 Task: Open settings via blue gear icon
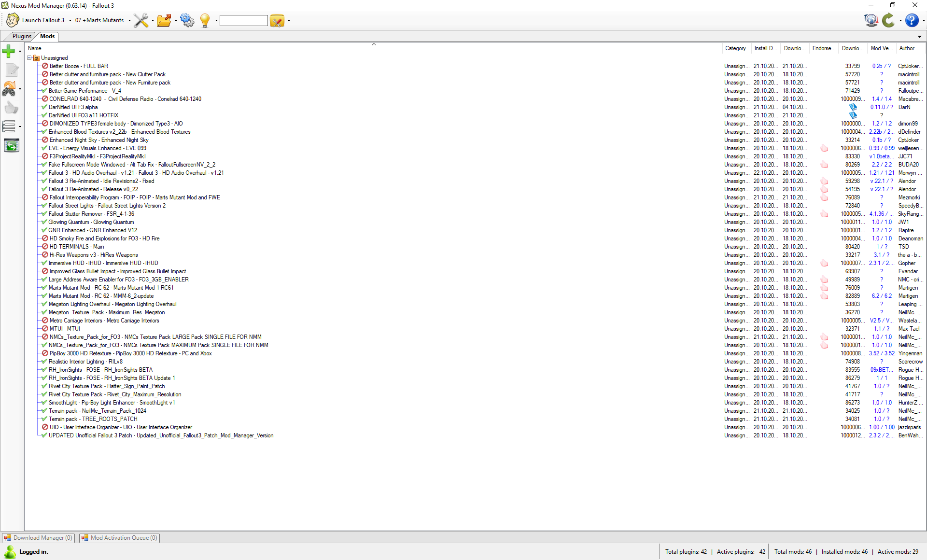pos(187,20)
